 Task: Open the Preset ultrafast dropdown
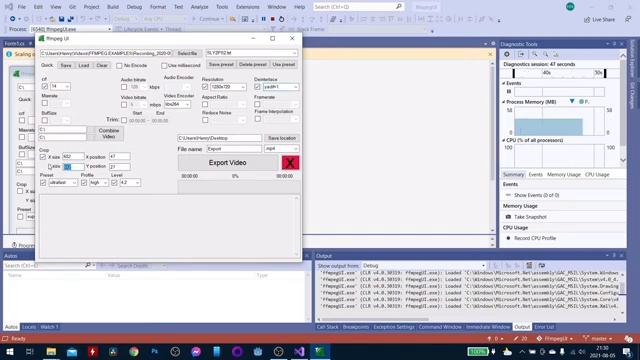point(74,183)
